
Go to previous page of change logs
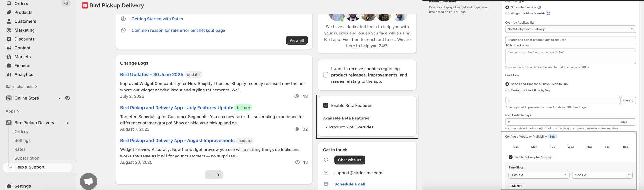click(210, 175)
